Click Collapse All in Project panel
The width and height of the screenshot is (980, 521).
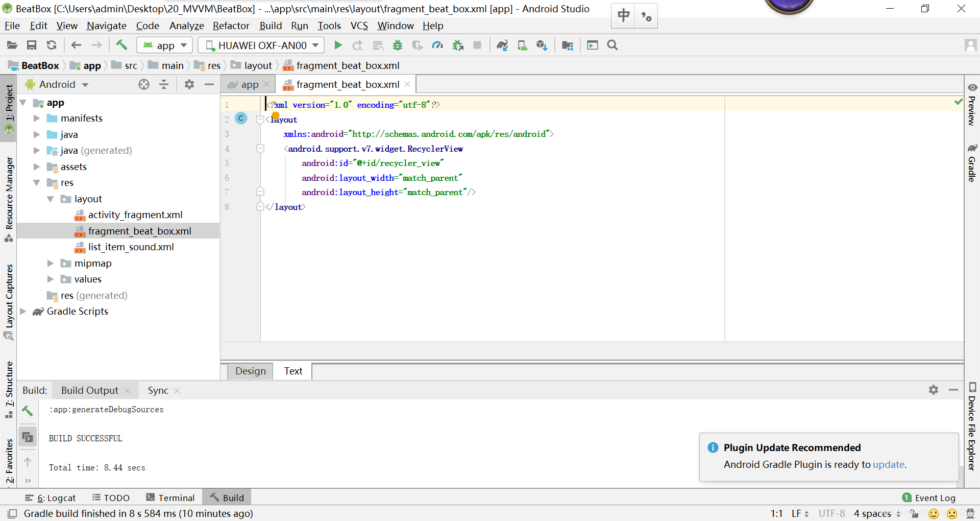pyautogui.click(x=164, y=84)
